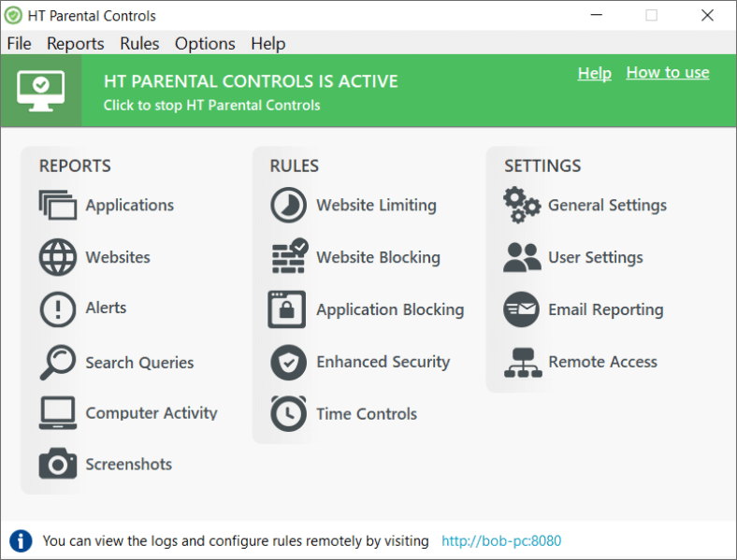Open the User Settings people icon
Viewport: 737px width, 560px height.
tap(522, 257)
